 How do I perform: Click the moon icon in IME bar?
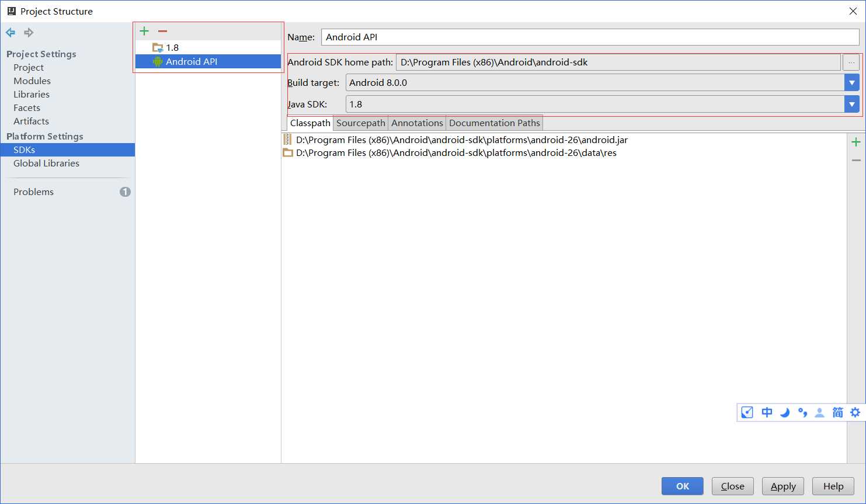[785, 412]
